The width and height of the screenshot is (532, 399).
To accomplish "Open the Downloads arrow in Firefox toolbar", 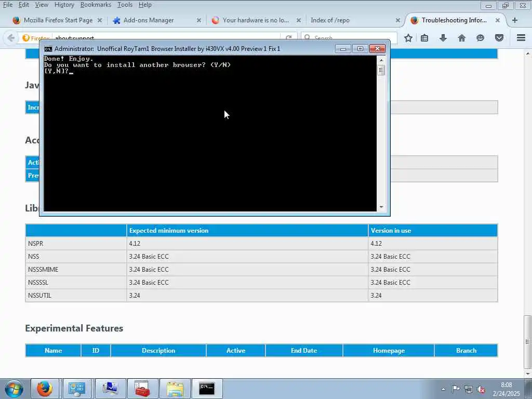I will tap(443, 38).
